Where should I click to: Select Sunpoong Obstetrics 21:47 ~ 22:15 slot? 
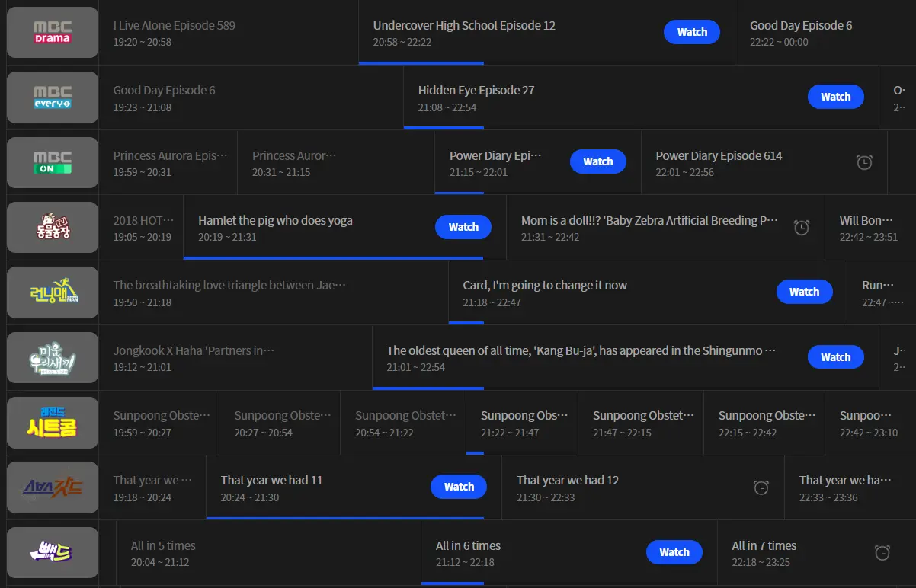(641, 423)
